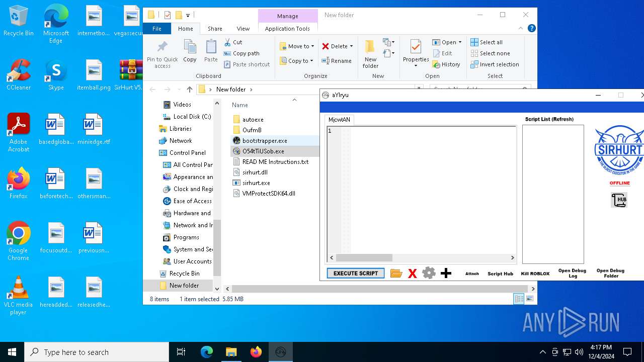
Task: Select the MjcwtAN script tab
Action: [x=339, y=120]
